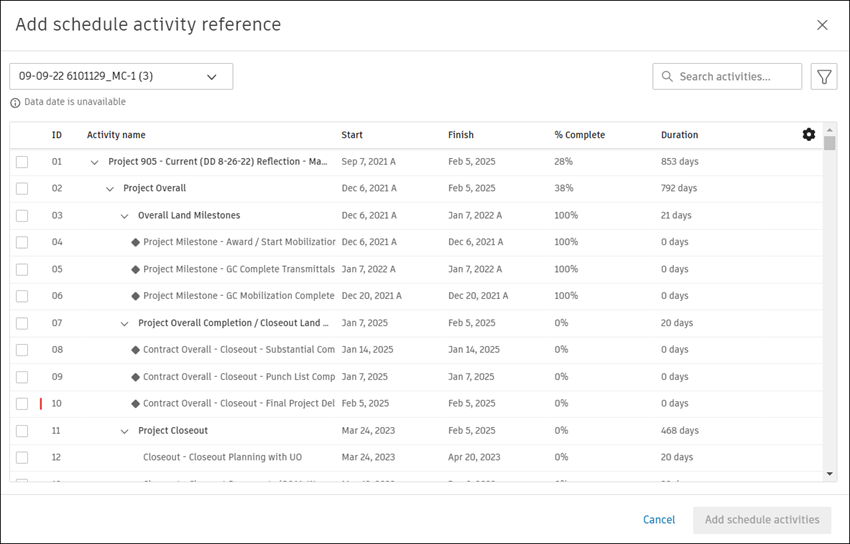Select checkbox for activity 05
The height and width of the screenshot is (544, 850).
22,270
